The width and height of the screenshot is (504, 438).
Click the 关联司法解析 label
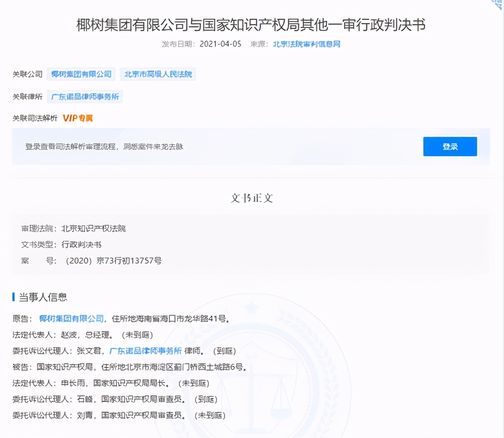click(x=35, y=118)
